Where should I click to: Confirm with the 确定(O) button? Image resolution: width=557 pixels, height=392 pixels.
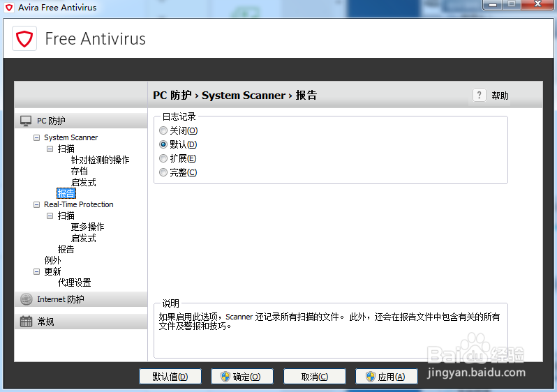click(242, 377)
